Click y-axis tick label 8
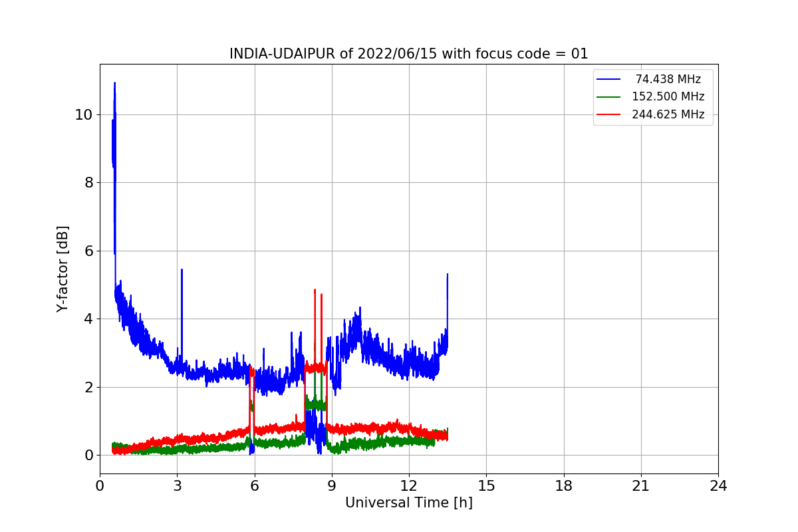798x532 pixels. 88,182
